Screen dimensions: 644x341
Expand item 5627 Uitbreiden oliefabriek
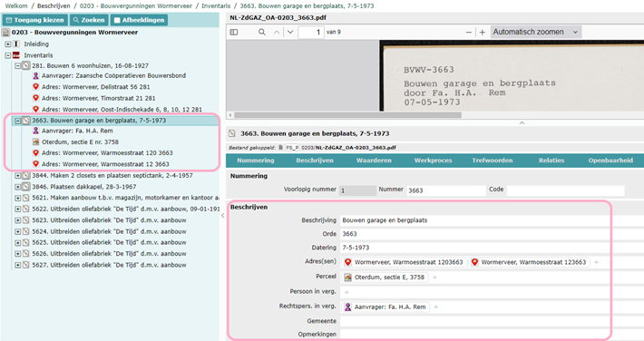click(17, 265)
